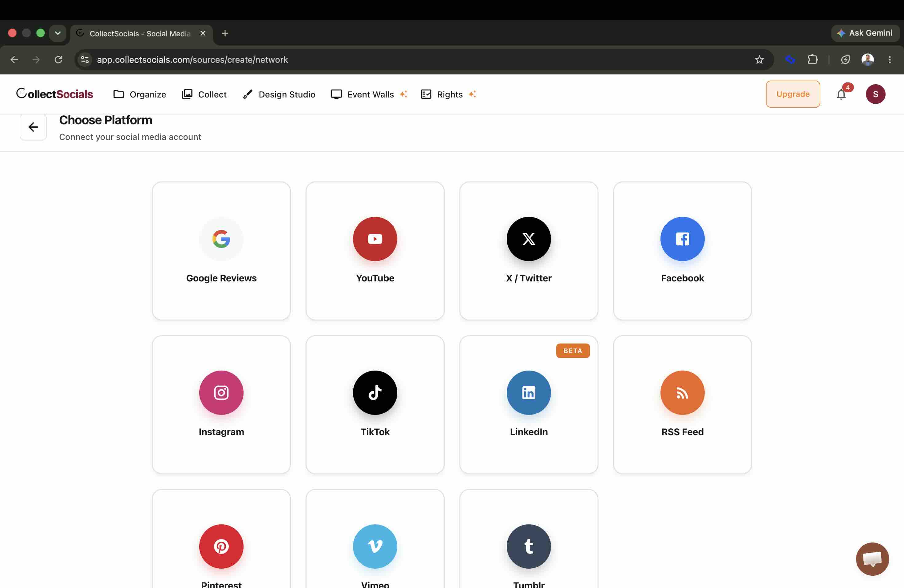Open the Organize menu
Viewport: 904px width, 588px height.
click(140, 94)
